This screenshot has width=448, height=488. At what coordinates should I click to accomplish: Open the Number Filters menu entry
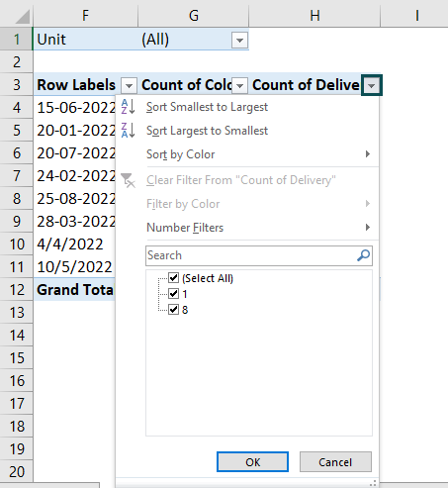247,228
